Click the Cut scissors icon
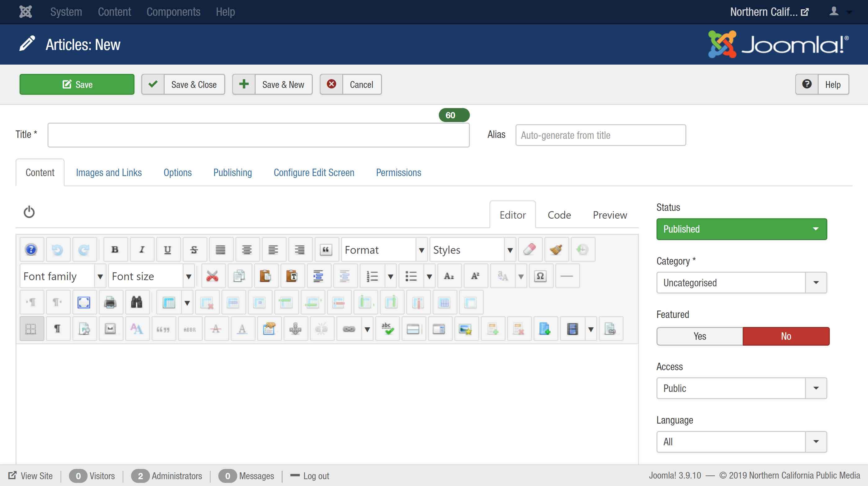The width and height of the screenshot is (868, 486). (212, 276)
